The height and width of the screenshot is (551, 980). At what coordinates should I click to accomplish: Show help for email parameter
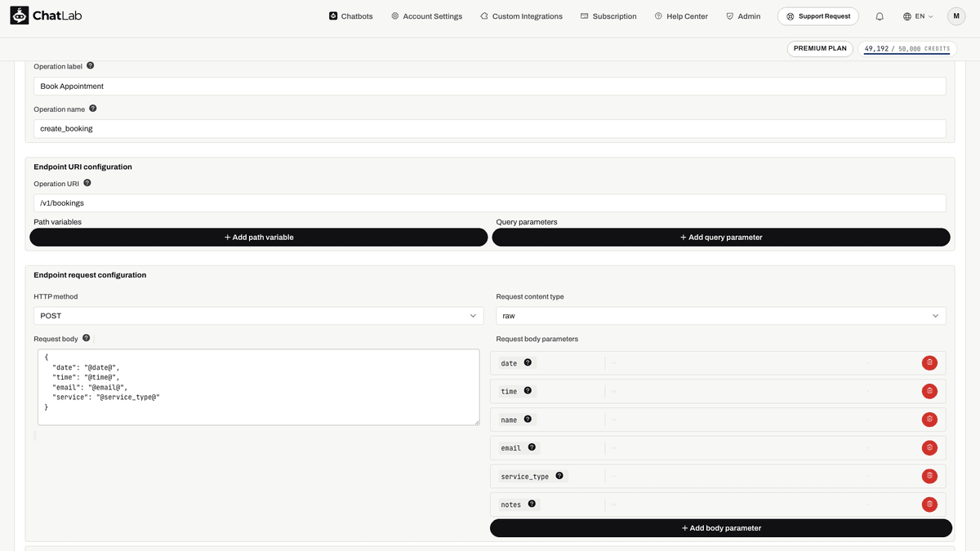[532, 447]
